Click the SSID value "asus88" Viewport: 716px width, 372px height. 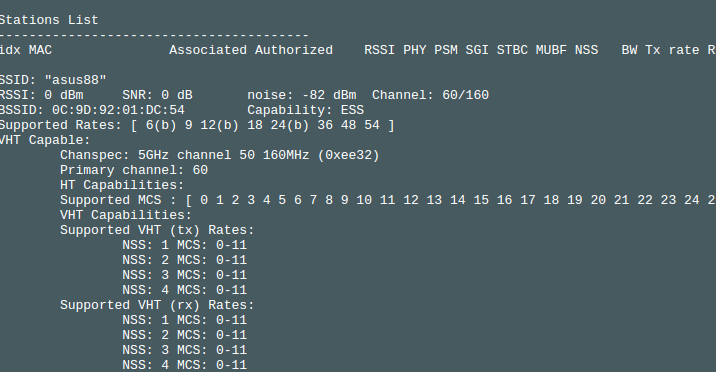[75, 80]
